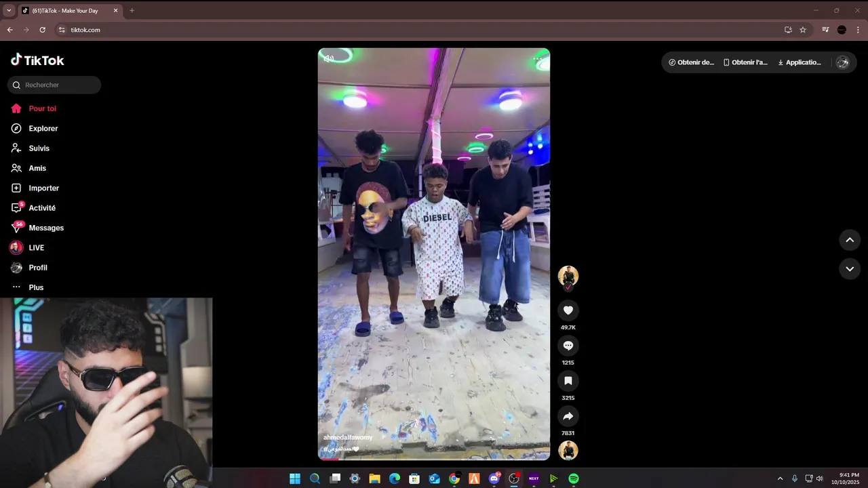Open ahmedalfawomy username on the video
This screenshot has width=868, height=488.
pyautogui.click(x=348, y=437)
